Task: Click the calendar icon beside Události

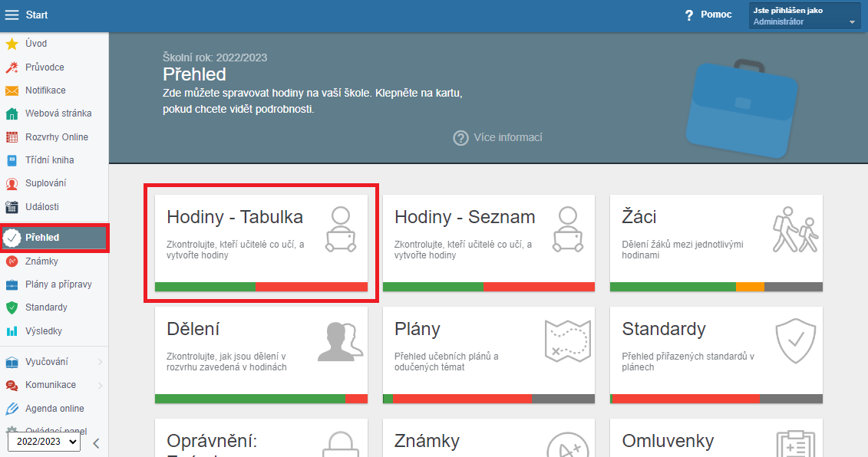Action: coord(12,207)
